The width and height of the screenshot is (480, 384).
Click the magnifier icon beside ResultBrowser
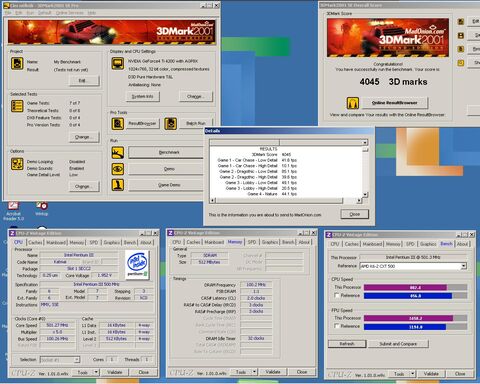(x=118, y=124)
